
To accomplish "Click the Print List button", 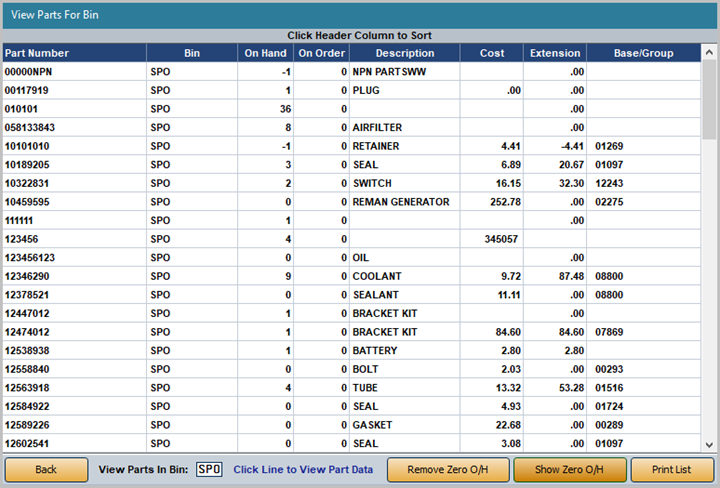I will 672,469.
